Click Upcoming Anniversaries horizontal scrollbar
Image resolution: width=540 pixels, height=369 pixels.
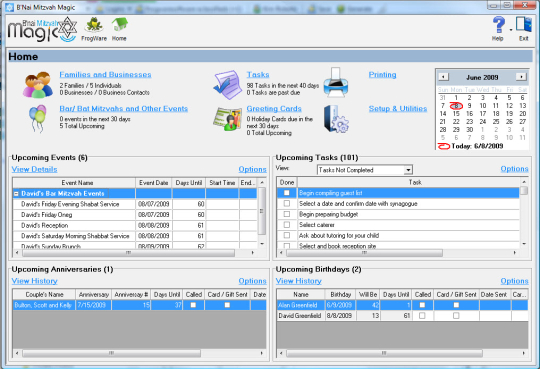coord(112,353)
